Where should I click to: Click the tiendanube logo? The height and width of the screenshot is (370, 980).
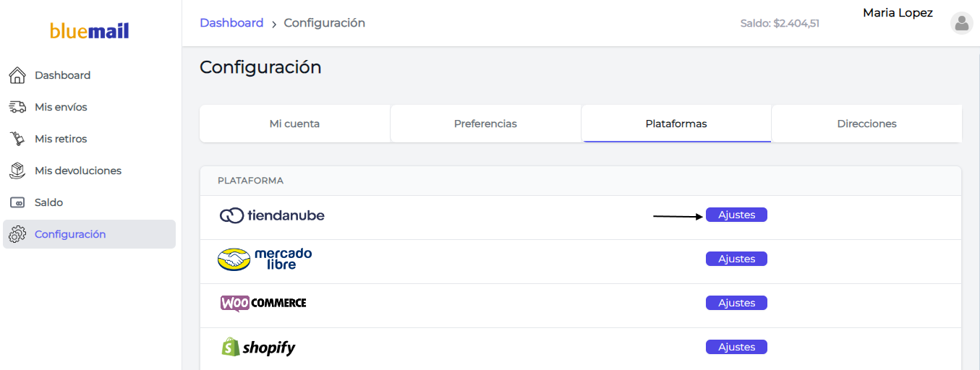tap(272, 215)
